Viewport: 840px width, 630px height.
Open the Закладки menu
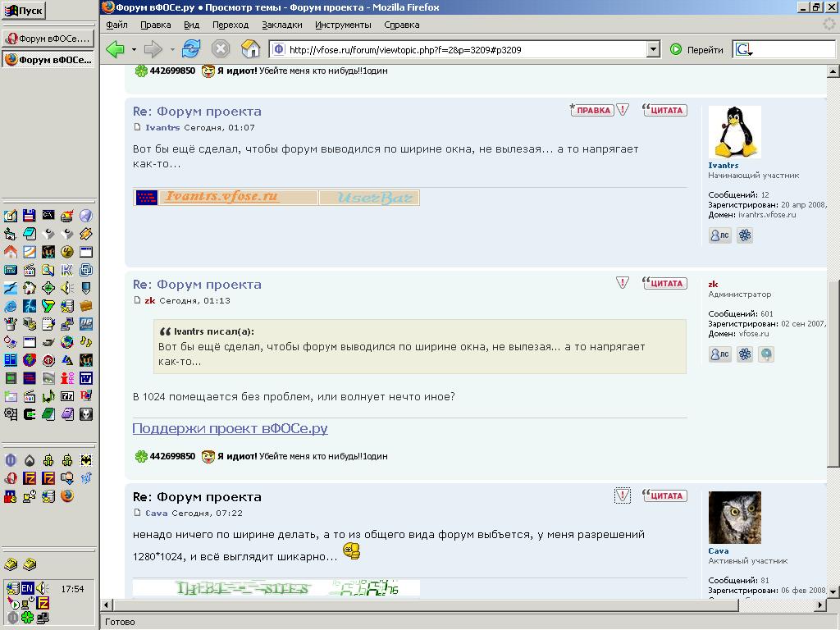(281, 25)
